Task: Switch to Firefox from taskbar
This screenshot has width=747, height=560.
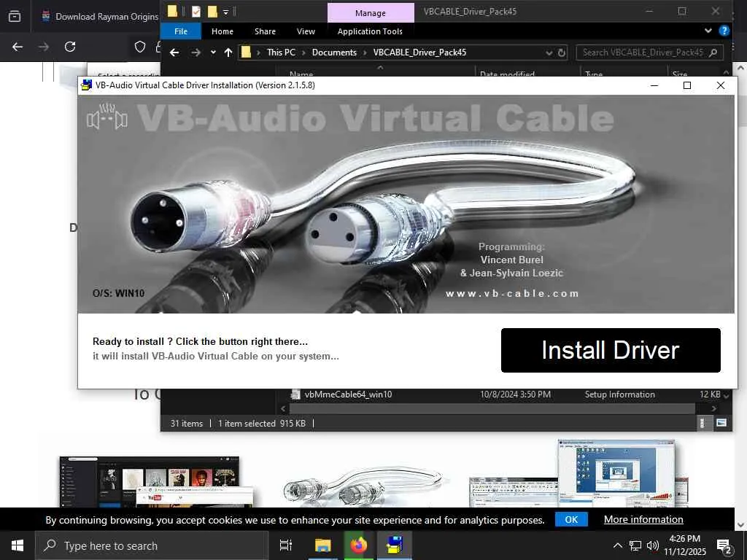Action: click(x=359, y=545)
